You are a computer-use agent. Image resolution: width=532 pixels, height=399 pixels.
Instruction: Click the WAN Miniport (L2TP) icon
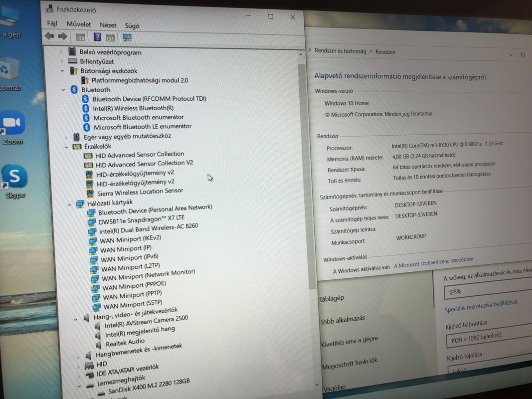[x=95, y=270]
